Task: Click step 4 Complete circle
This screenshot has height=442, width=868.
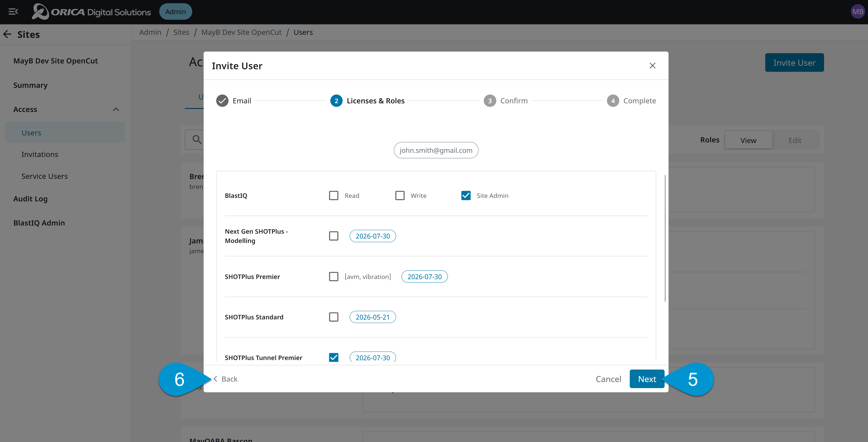Action: (x=613, y=101)
